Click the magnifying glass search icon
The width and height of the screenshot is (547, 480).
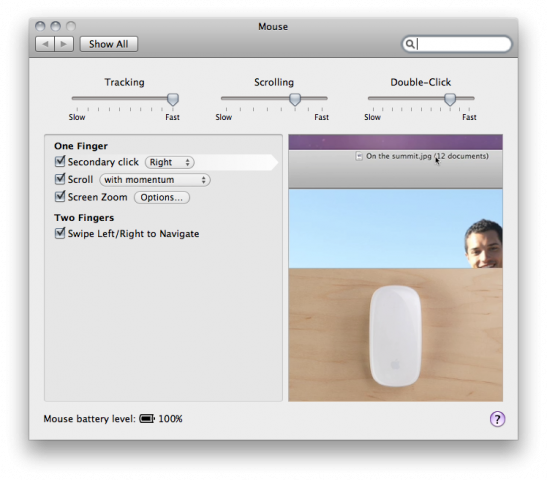point(410,44)
